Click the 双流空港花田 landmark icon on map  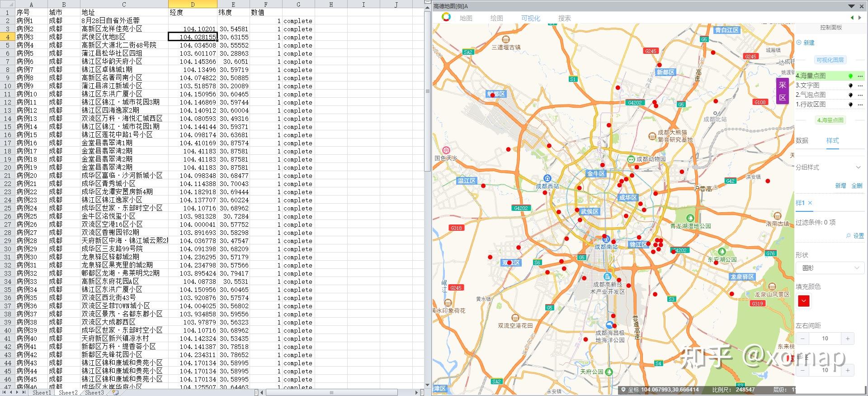point(515,318)
